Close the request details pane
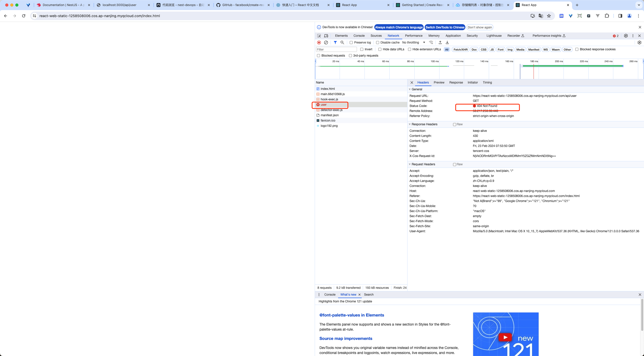This screenshot has height=356, width=644. pos(412,83)
